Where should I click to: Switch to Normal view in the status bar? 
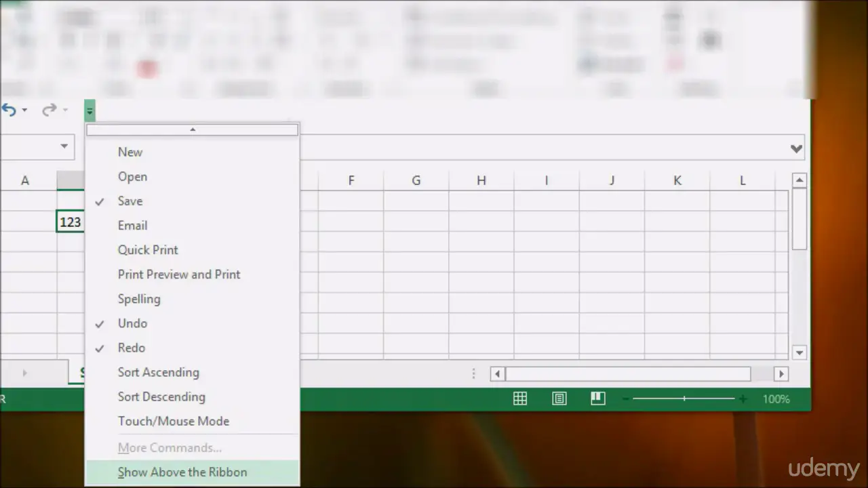(x=520, y=399)
